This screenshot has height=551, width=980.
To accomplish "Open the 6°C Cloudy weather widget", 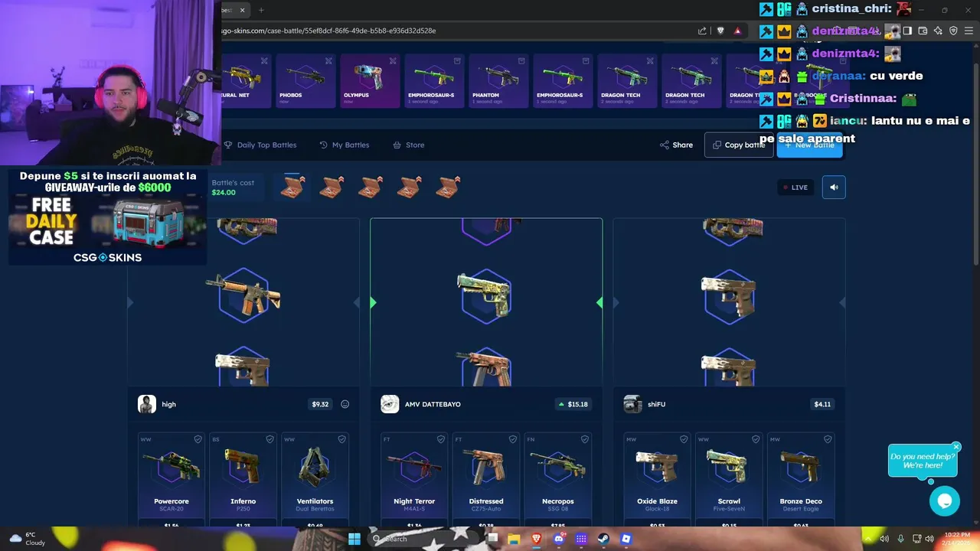I will coord(26,539).
